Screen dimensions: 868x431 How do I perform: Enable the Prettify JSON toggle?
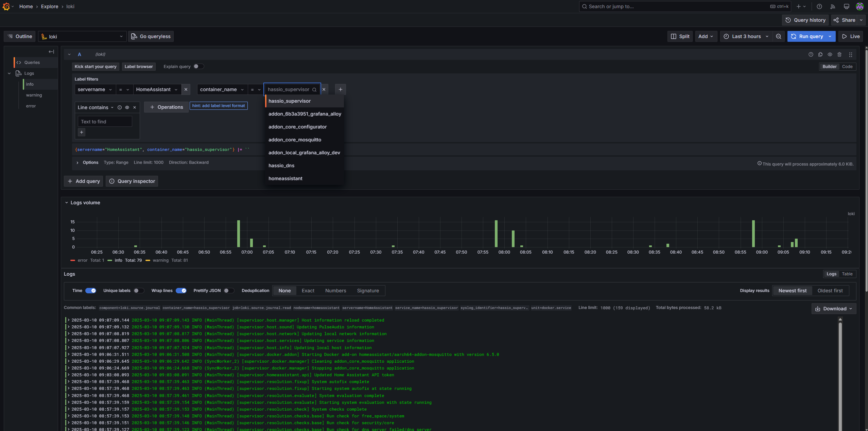click(x=228, y=291)
